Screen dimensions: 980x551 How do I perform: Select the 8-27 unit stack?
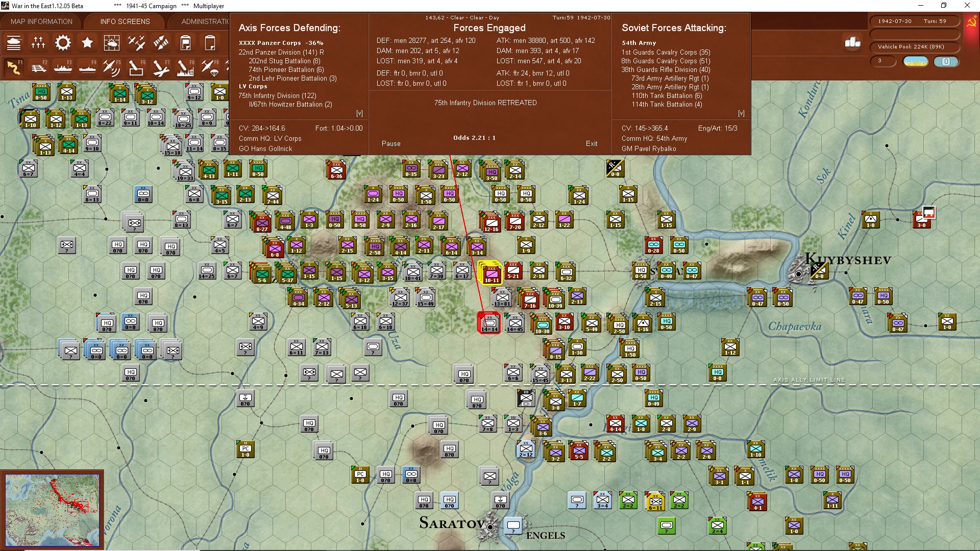pos(261,222)
